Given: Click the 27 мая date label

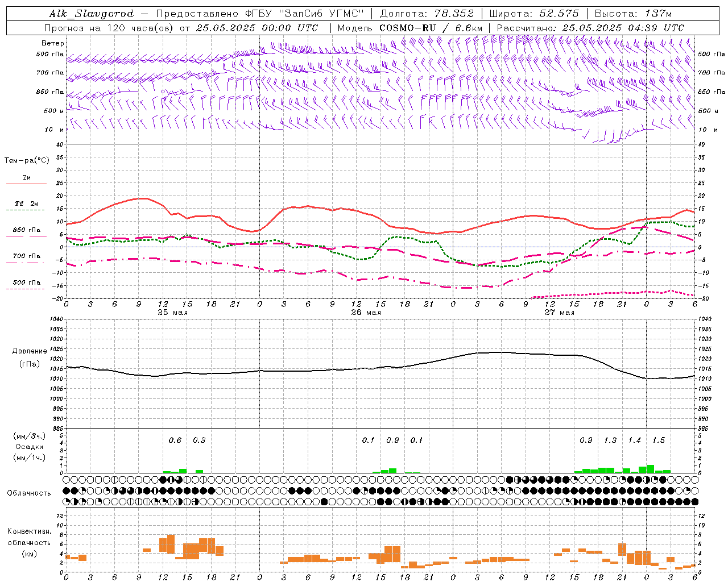Looking at the screenshot, I should pyautogui.click(x=559, y=313).
